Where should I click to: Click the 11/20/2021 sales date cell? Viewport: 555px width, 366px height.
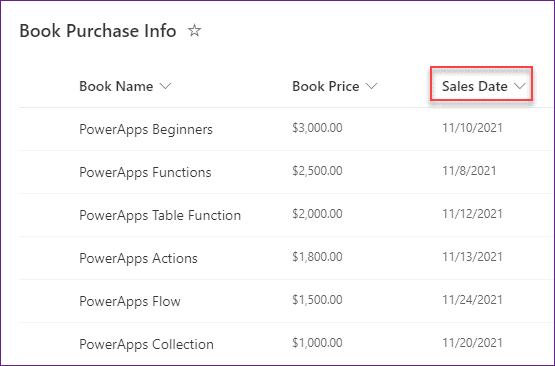point(473,342)
